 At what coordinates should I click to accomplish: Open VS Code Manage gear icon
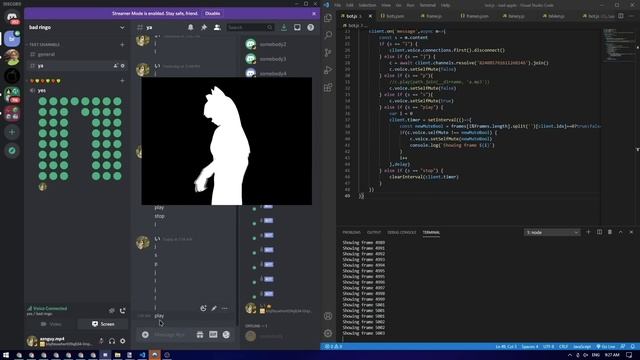click(328, 333)
